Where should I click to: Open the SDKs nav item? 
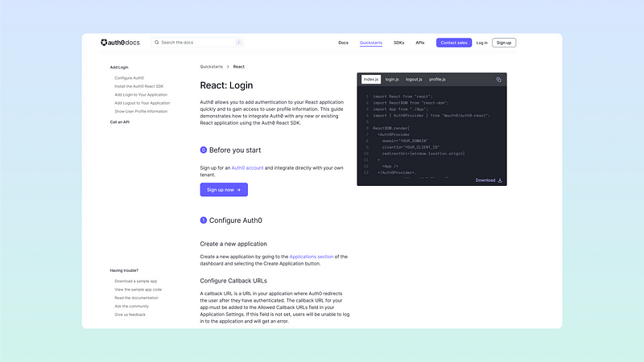coord(398,43)
